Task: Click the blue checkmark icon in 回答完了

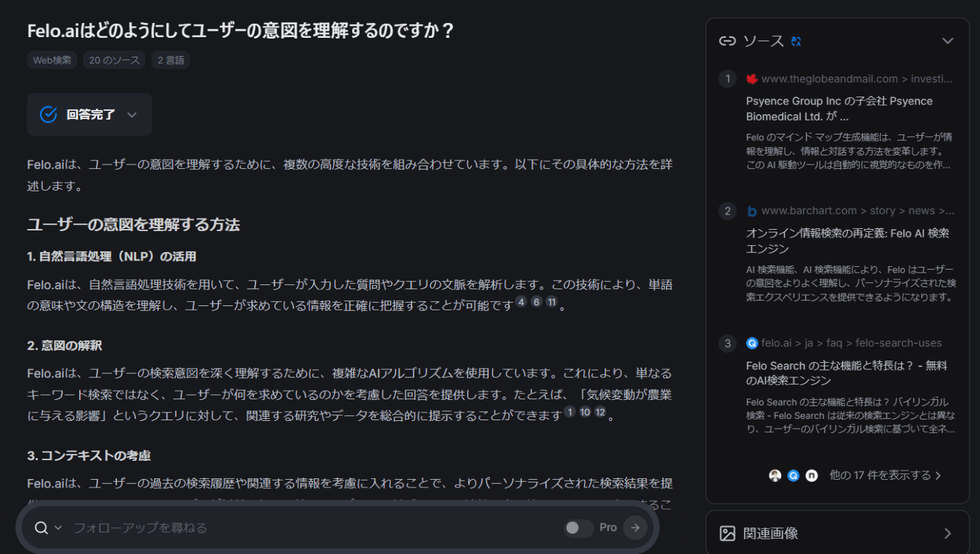Action: (48, 114)
